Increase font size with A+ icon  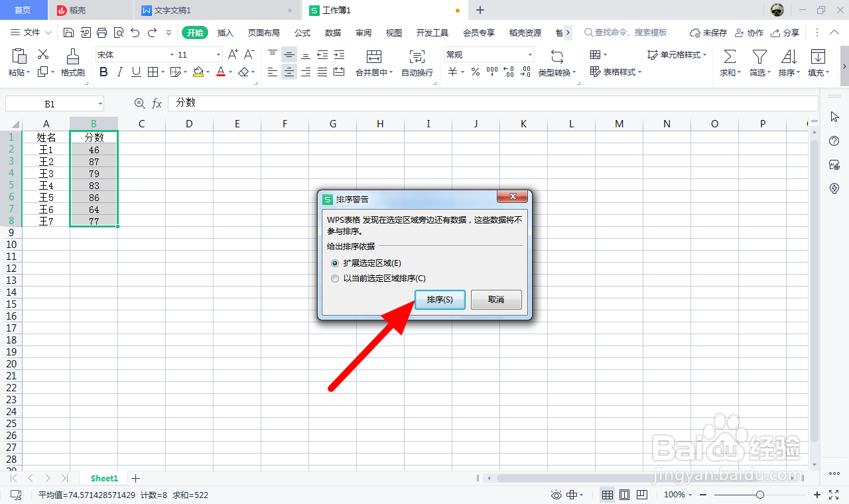tap(233, 54)
